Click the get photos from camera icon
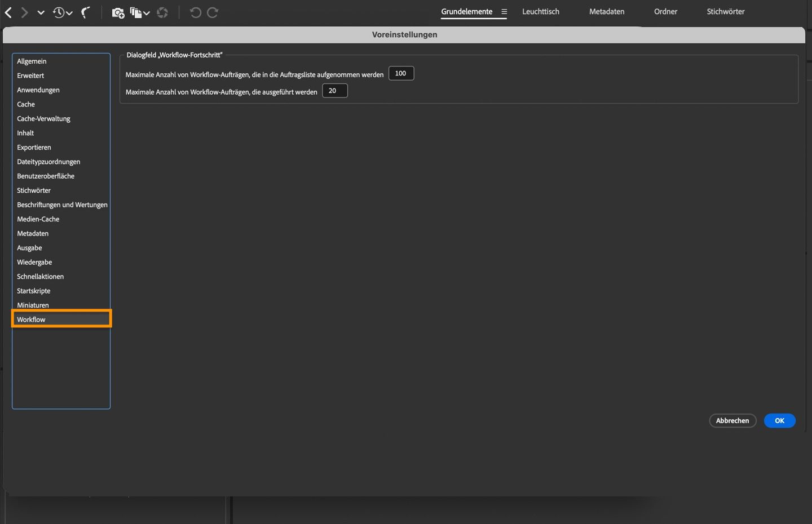 118,12
